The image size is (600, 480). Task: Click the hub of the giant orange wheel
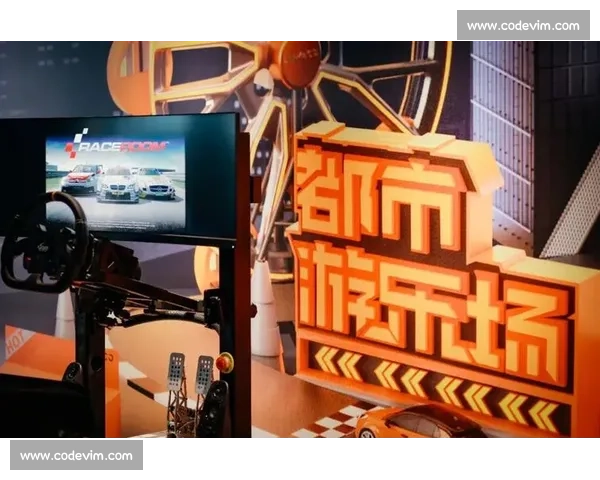click(x=299, y=63)
